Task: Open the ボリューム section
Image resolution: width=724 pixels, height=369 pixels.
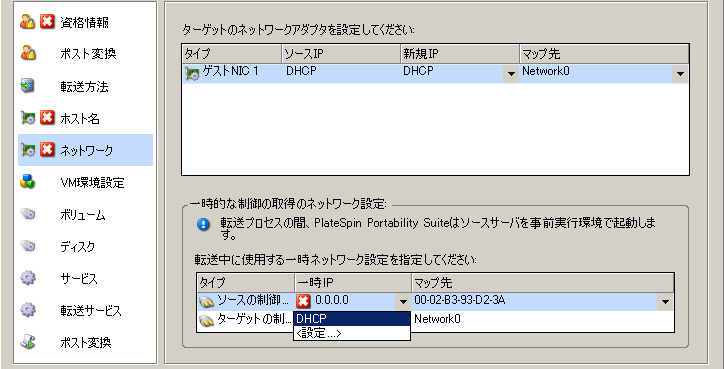Action: [x=83, y=215]
